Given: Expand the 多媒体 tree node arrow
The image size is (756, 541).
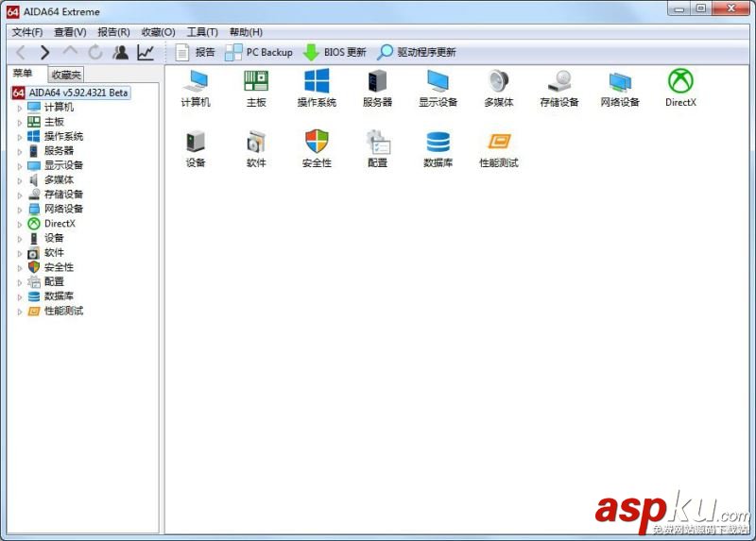Looking at the screenshot, I should 19,180.
